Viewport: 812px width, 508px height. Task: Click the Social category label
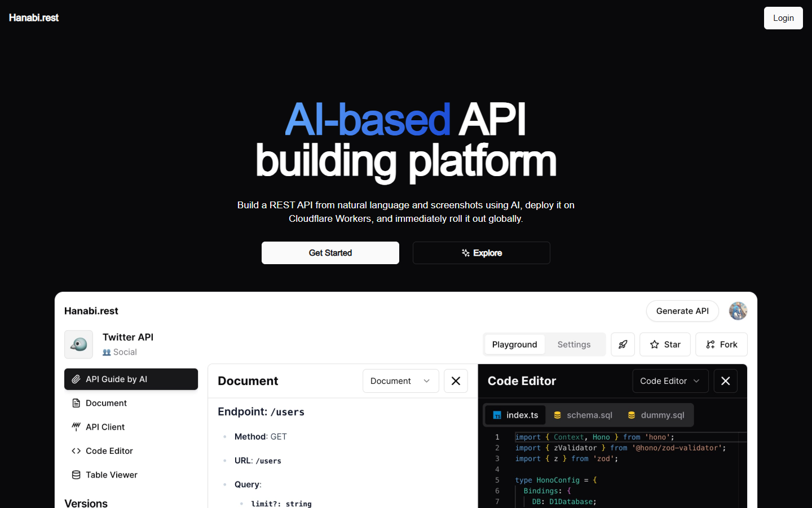click(120, 352)
